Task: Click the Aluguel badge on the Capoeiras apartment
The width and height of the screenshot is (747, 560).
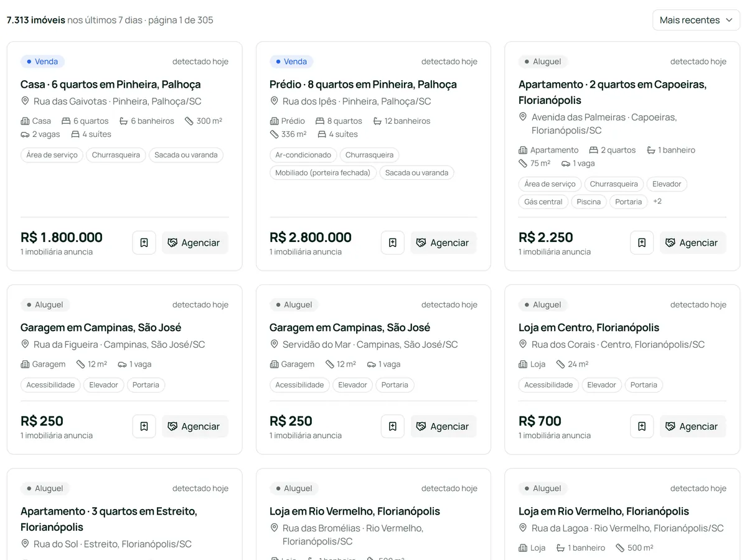Action: (543, 62)
